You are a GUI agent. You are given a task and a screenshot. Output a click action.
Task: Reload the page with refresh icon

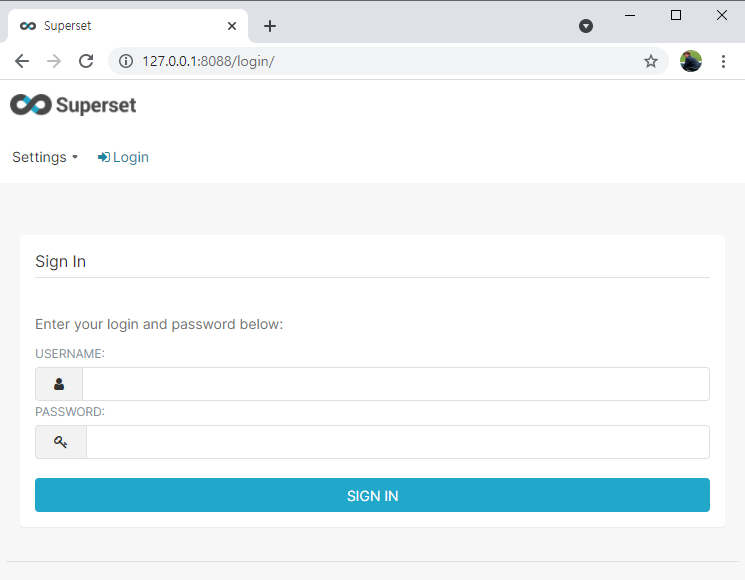click(86, 61)
